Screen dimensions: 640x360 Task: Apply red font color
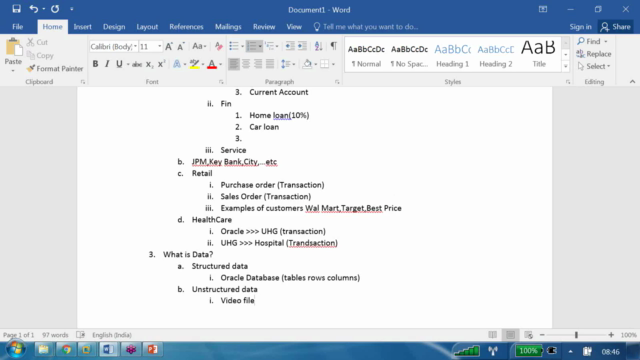(212, 64)
